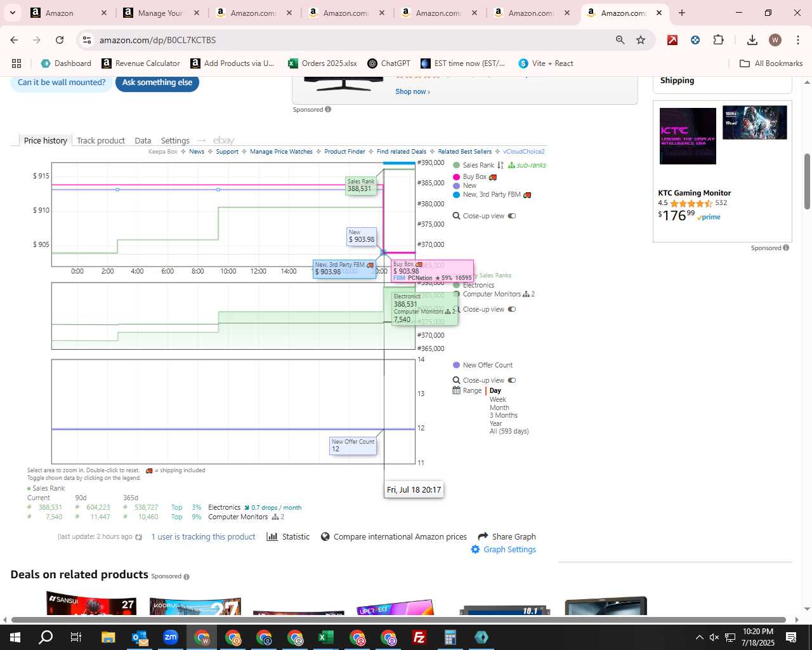Click the refresh icon next to last update

[139, 537]
